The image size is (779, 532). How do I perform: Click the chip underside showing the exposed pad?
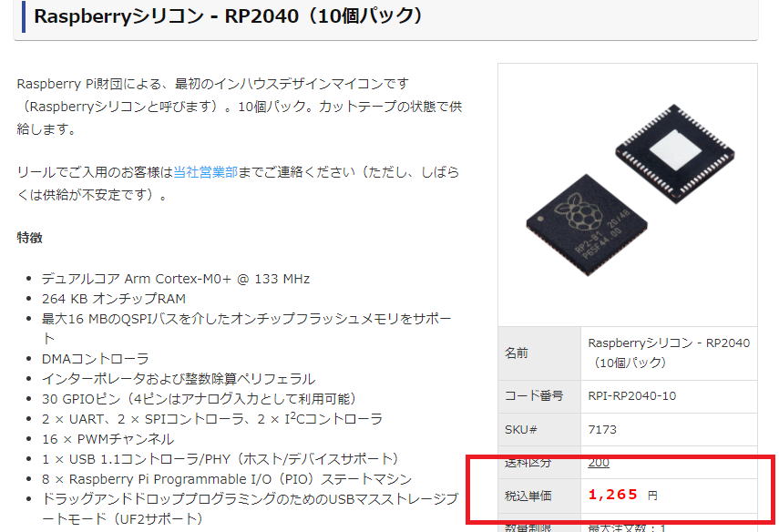675,152
